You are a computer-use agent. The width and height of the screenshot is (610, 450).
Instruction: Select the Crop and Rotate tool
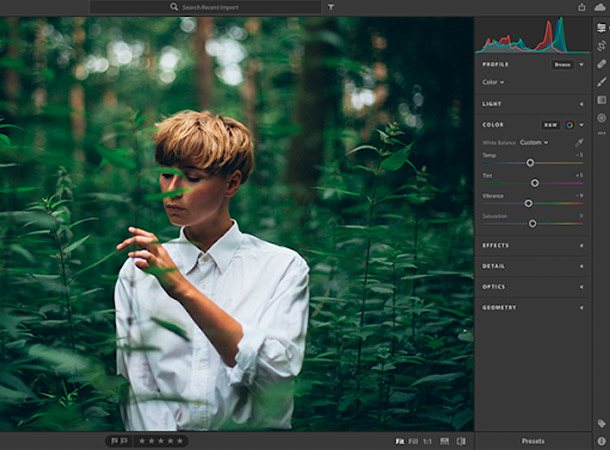(601, 46)
